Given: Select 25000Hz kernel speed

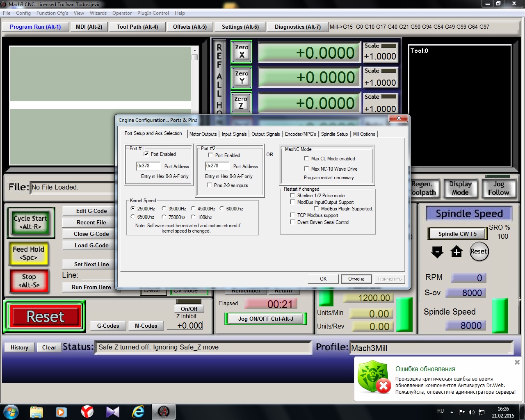Looking at the screenshot, I should pos(132,208).
